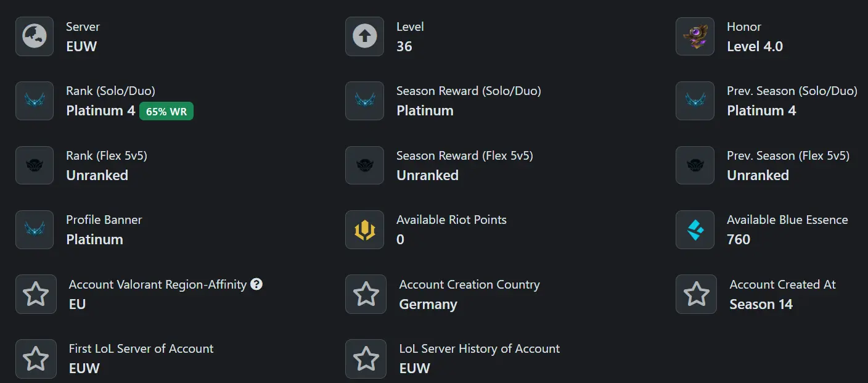This screenshot has height=383, width=868.
Task: Click the Server globe icon
Action: (x=35, y=36)
